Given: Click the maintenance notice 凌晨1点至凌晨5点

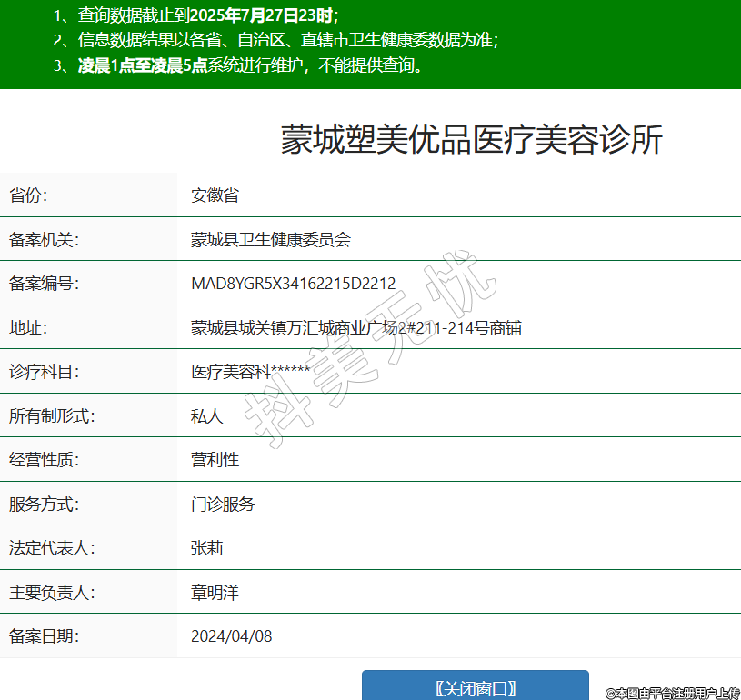Looking at the screenshot, I should point(143,65).
